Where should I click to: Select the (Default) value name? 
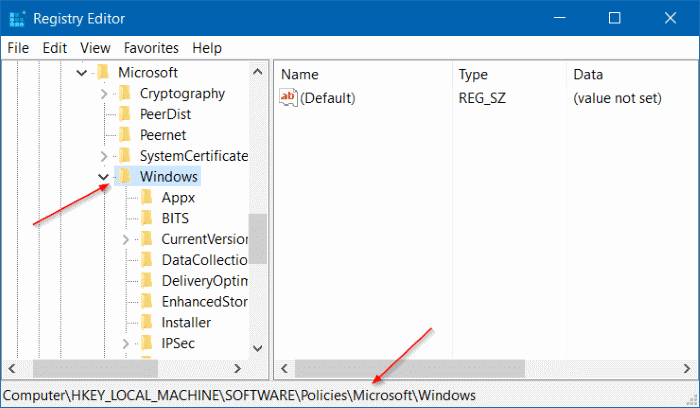tap(328, 98)
